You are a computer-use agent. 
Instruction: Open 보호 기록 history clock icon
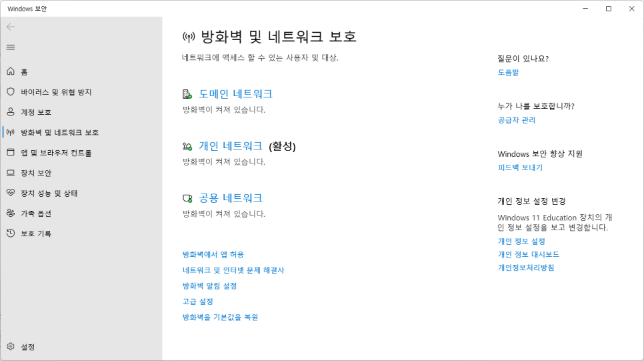click(11, 233)
